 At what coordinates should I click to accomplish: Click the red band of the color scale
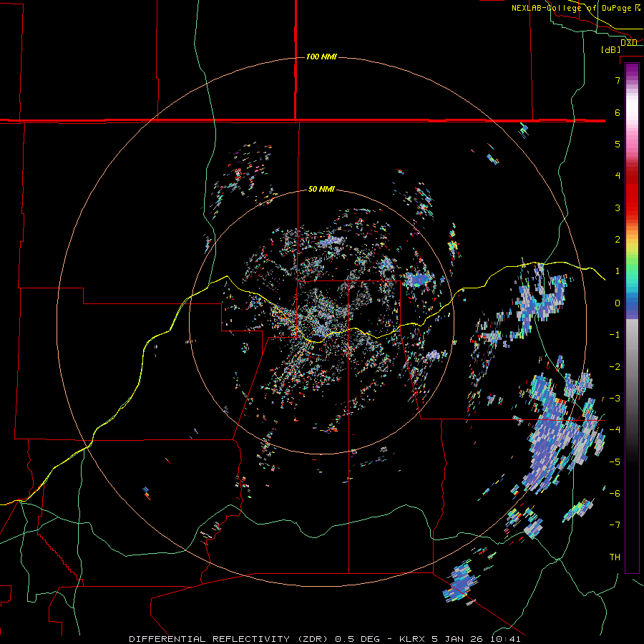click(x=632, y=197)
